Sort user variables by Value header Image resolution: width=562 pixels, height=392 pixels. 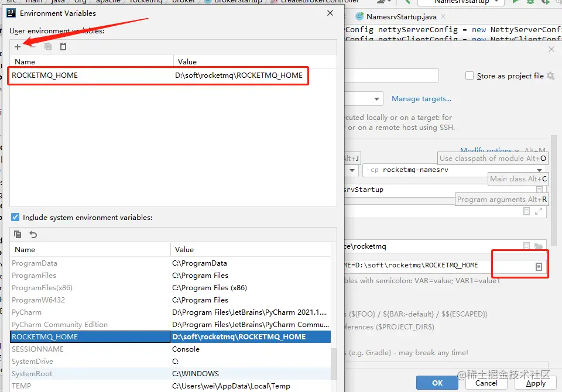tap(255, 61)
